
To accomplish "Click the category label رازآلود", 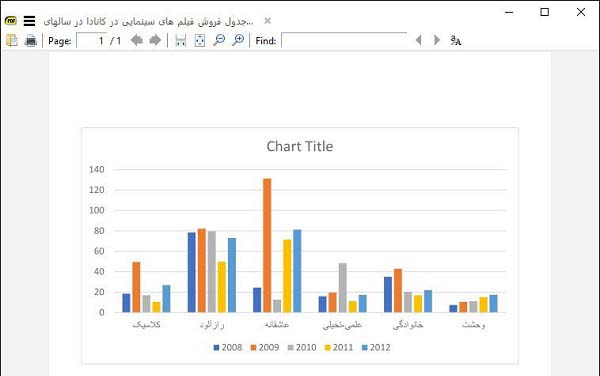I will (x=212, y=325).
